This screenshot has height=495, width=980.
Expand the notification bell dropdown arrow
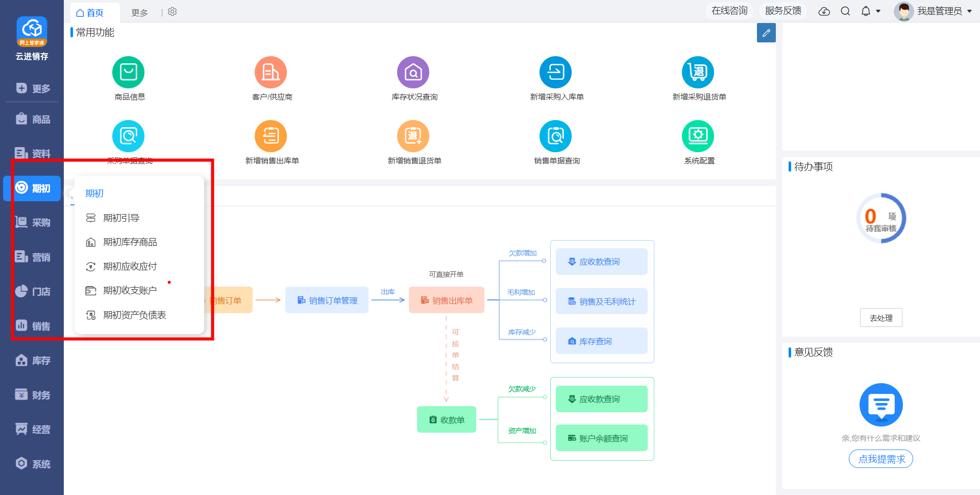coord(878,11)
